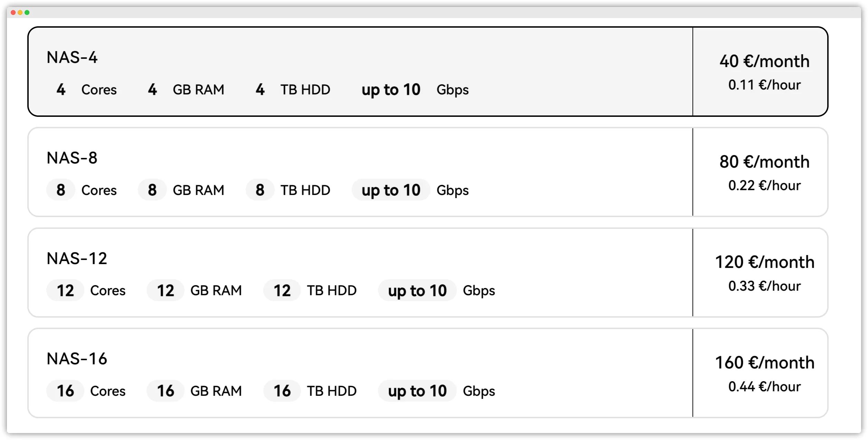Click the 8 Cores badge

pos(61,190)
